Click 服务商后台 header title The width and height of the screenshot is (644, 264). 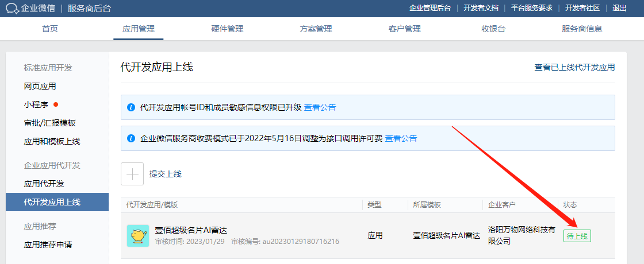[x=89, y=8]
